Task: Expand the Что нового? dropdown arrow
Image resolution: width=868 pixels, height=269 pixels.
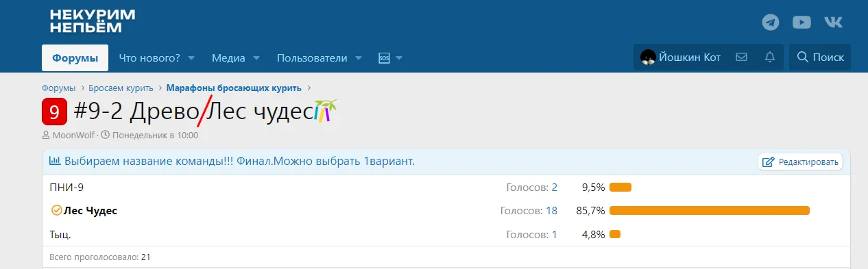Action: [191, 58]
